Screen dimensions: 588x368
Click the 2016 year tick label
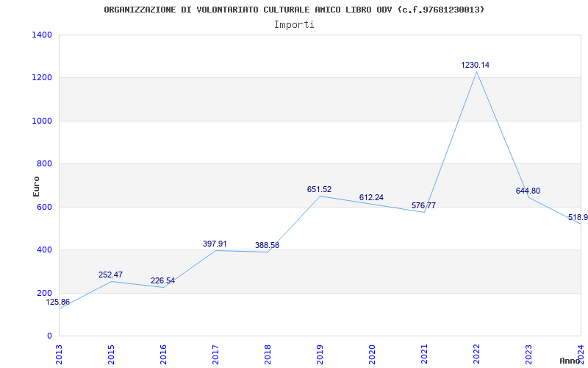pos(163,354)
